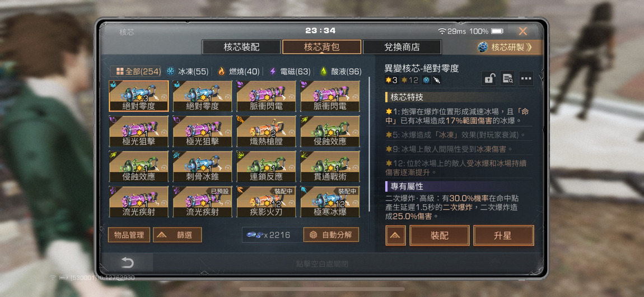Open 物品管理 item management
Viewport: 644px width, 297px height.
point(129,235)
